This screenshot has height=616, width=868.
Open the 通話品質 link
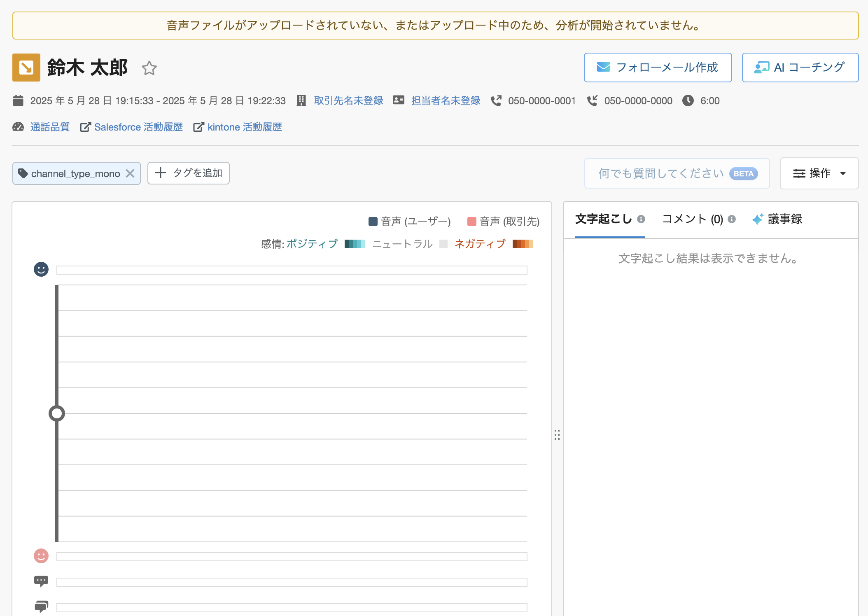50,127
